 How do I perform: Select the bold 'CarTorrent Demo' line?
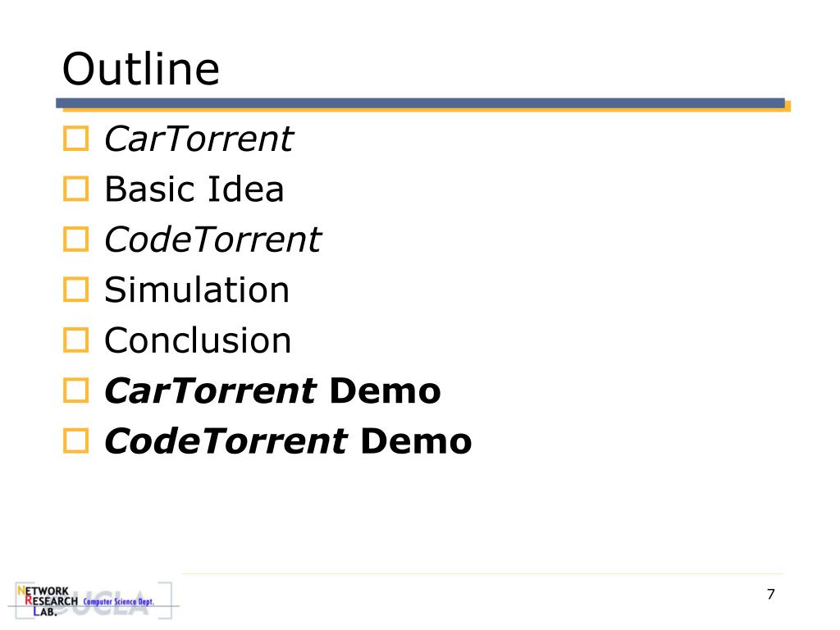(x=272, y=390)
